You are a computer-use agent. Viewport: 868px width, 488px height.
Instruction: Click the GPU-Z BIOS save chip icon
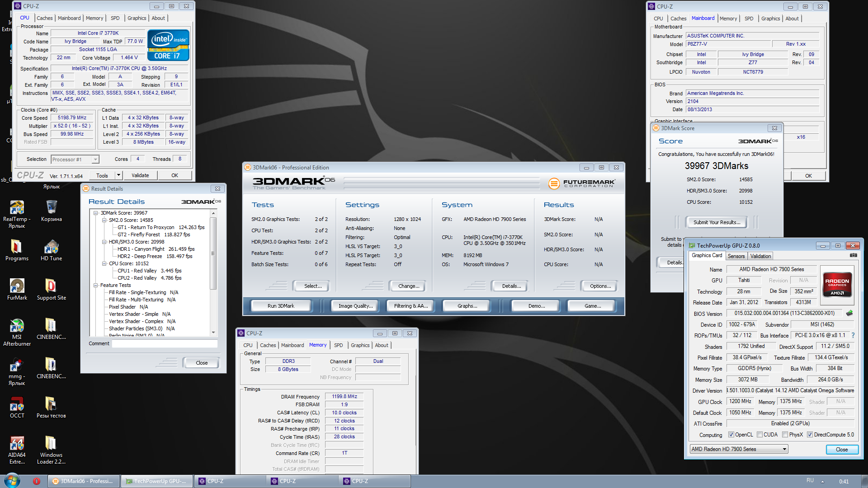(849, 313)
